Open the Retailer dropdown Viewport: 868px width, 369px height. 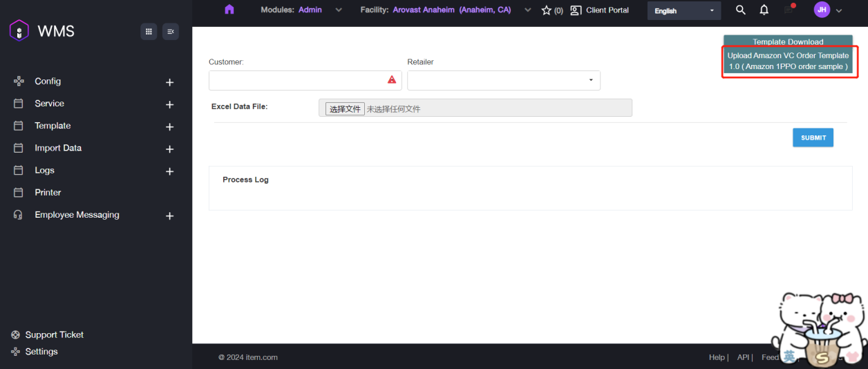point(503,80)
